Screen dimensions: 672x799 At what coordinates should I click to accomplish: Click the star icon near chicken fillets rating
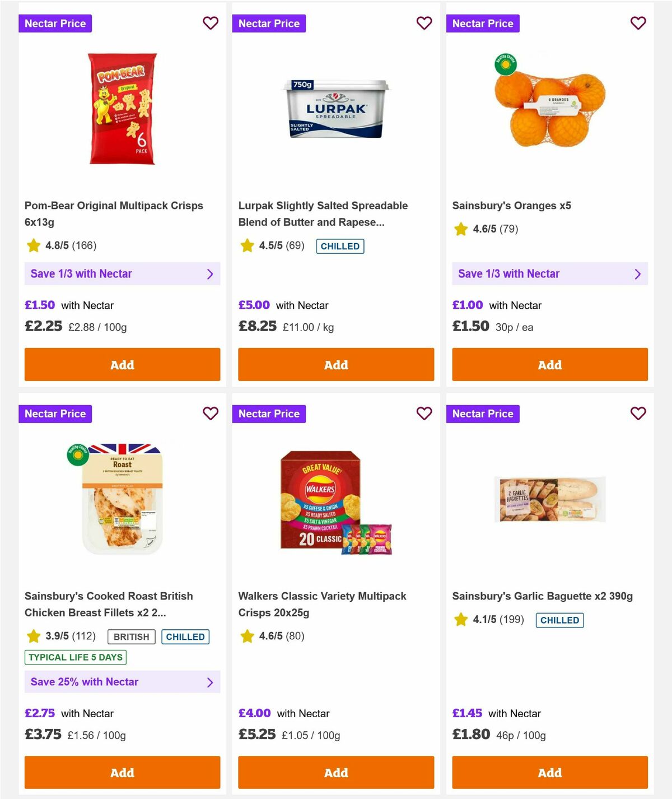click(33, 636)
